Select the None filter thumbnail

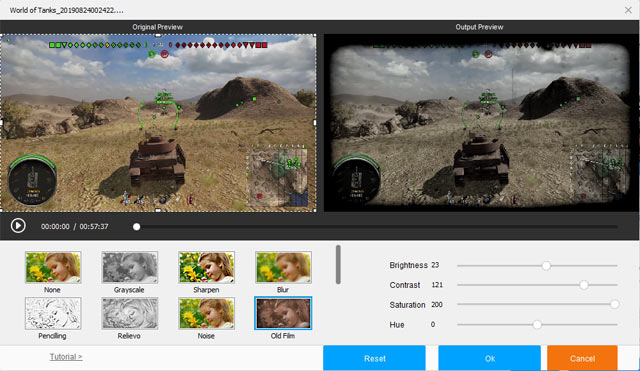click(x=53, y=267)
